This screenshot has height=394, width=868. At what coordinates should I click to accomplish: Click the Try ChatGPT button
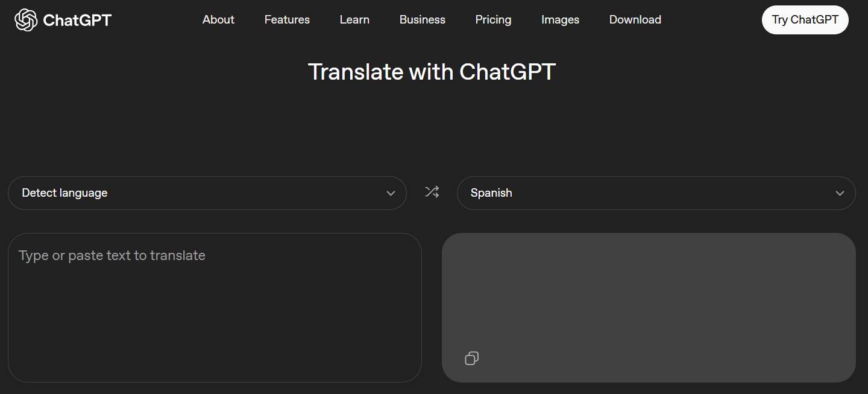click(805, 20)
